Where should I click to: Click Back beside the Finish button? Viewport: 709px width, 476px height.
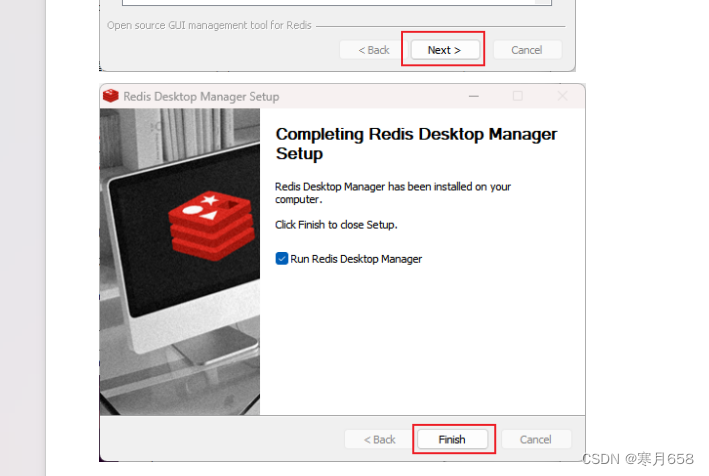point(380,439)
